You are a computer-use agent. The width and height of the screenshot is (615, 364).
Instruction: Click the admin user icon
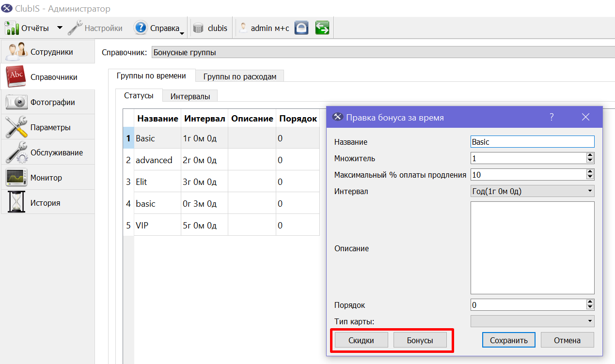(243, 28)
